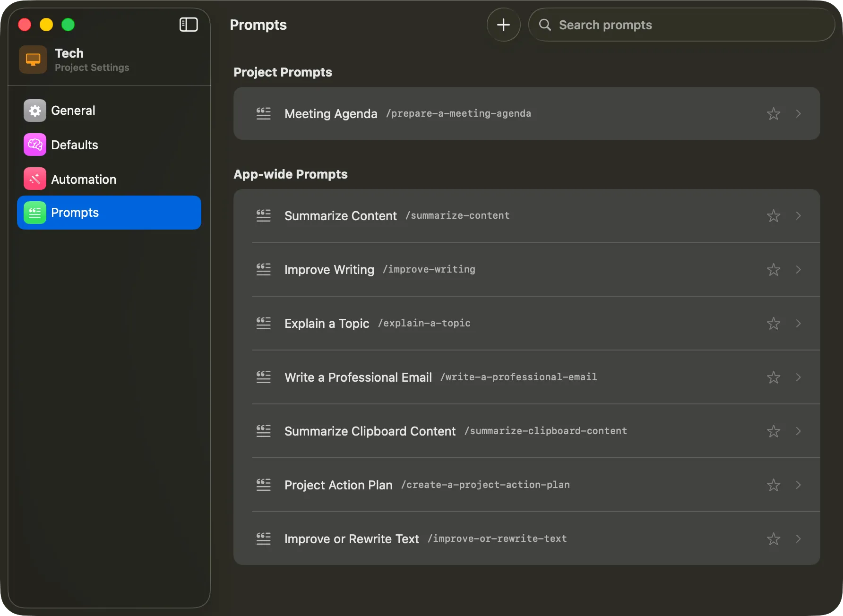Click the green zoom window button

[x=68, y=25]
